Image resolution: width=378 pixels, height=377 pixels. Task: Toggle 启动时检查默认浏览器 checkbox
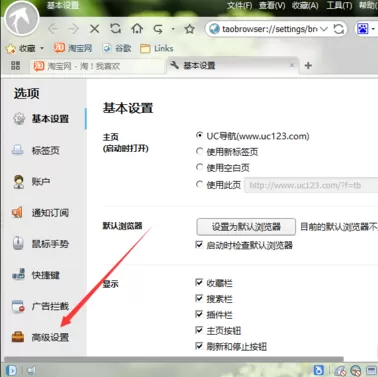(x=199, y=245)
